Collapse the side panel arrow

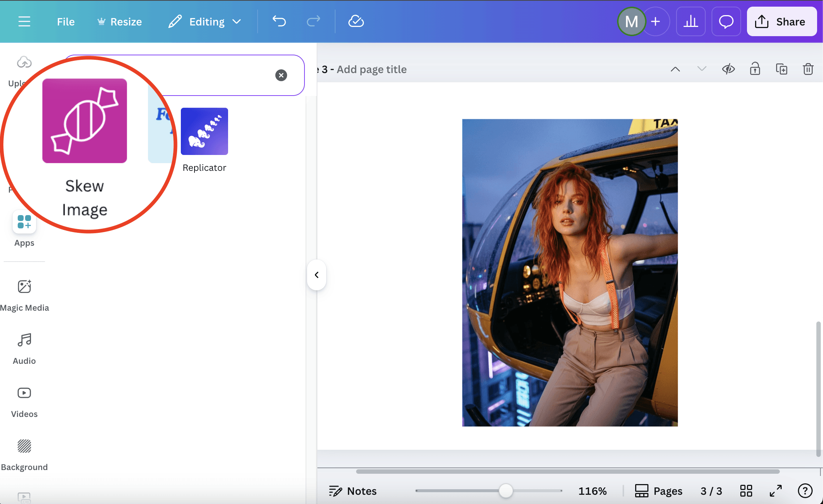coord(317,275)
